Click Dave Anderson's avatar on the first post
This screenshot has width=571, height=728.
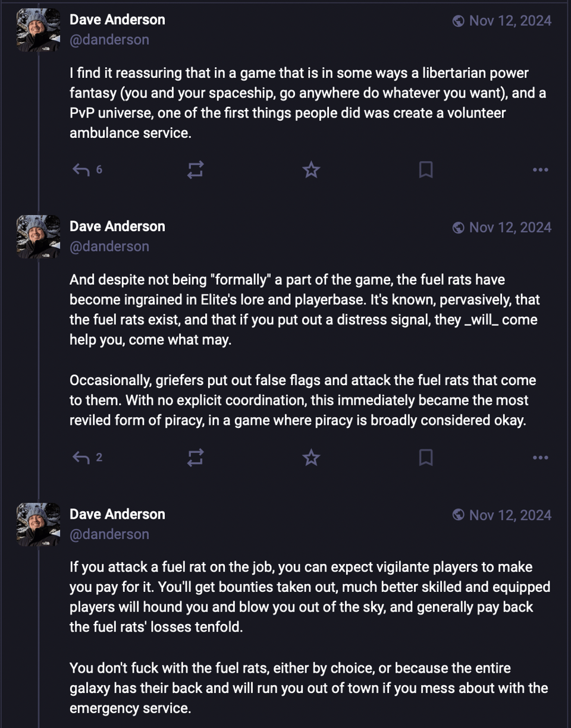tap(39, 30)
